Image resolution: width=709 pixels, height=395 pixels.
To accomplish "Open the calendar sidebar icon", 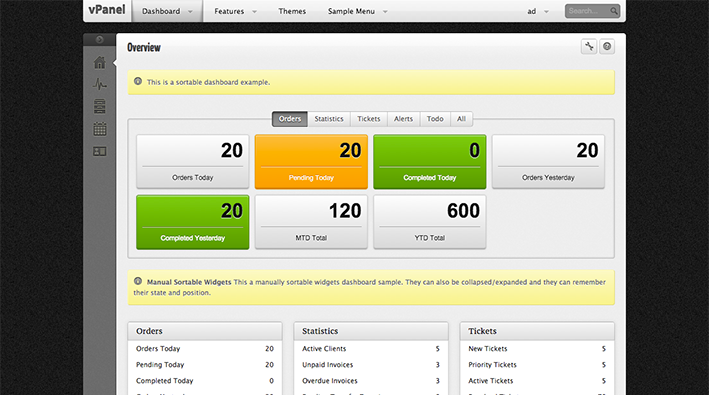I will pyautogui.click(x=99, y=129).
